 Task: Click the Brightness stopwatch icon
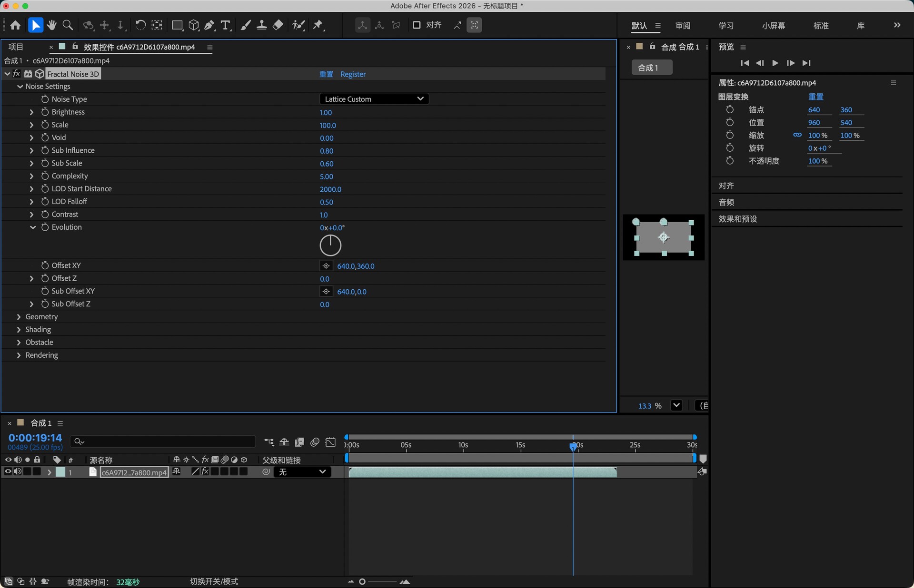click(45, 112)
